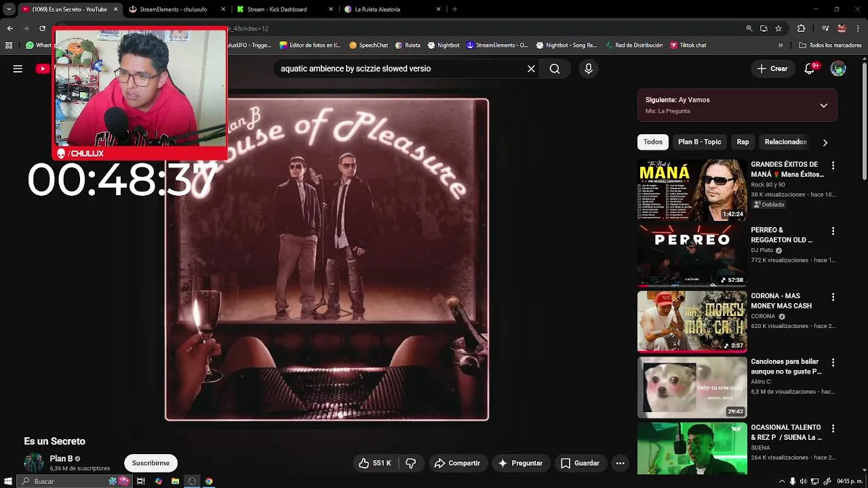The image size is (868, 488).
Task: Click the magnifying glass search button
Action: (555, 68)
